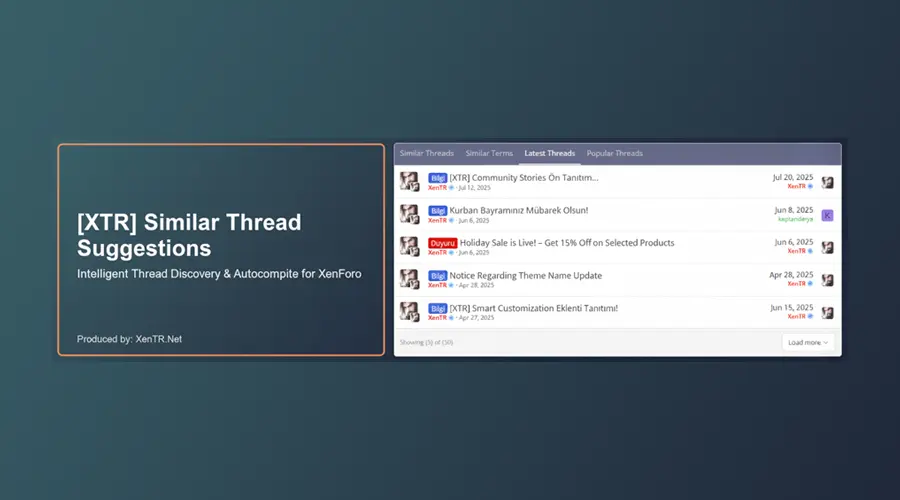Expand the Load more dropdown button
Viewport: 900px width, 500px height.
coord(808,342)
